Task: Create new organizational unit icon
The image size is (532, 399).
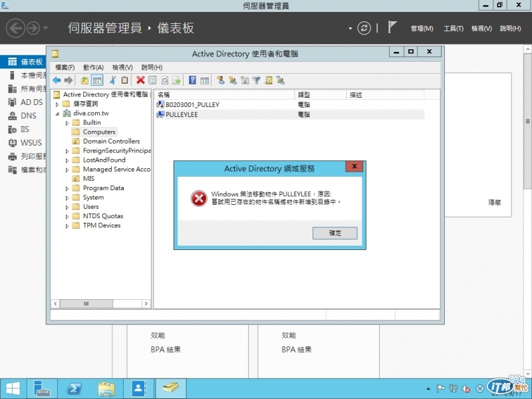Action: (x=245, y=80)
